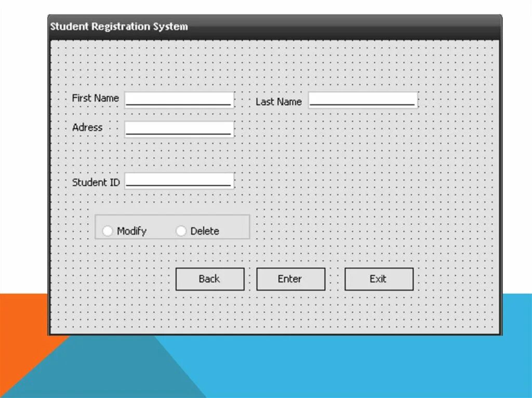
Task: Click the 'First Name' label
Action: (x=96, y=98)
